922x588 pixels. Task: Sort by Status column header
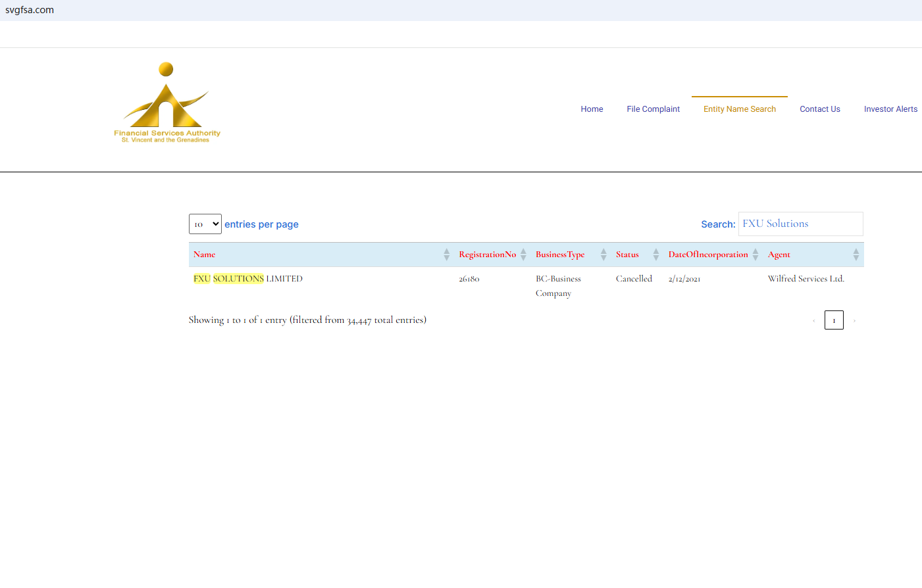coord(637,255)
